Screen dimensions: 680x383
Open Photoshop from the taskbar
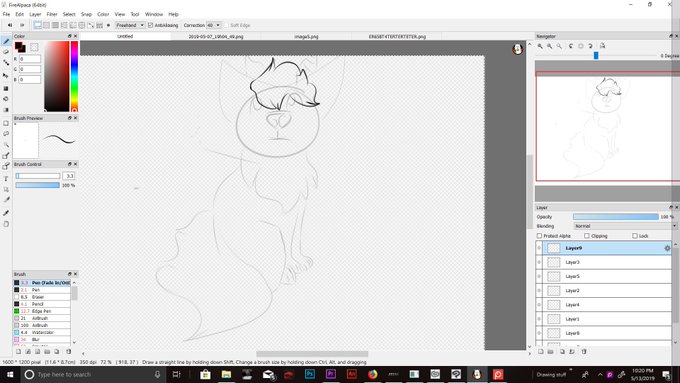click(310, 374)
